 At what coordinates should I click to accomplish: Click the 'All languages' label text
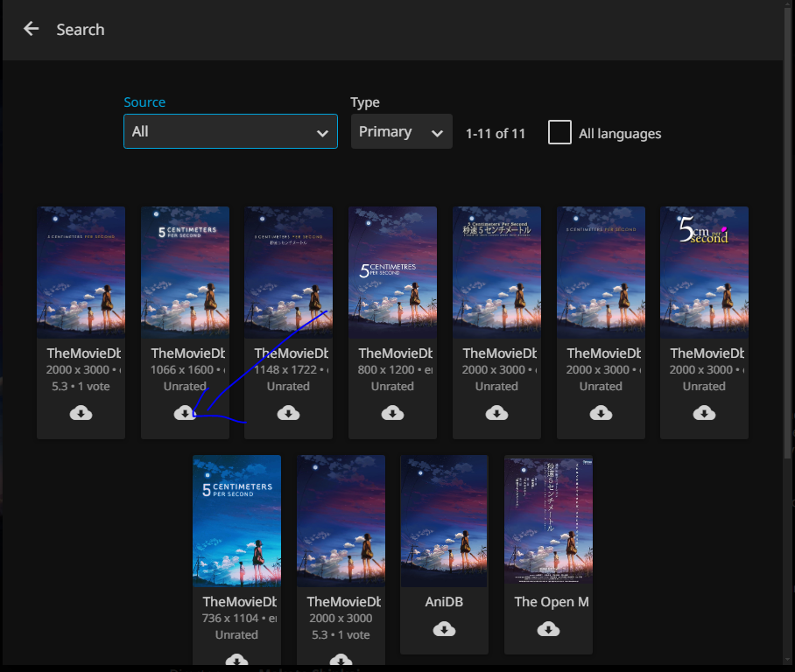(x=620, y=134)
